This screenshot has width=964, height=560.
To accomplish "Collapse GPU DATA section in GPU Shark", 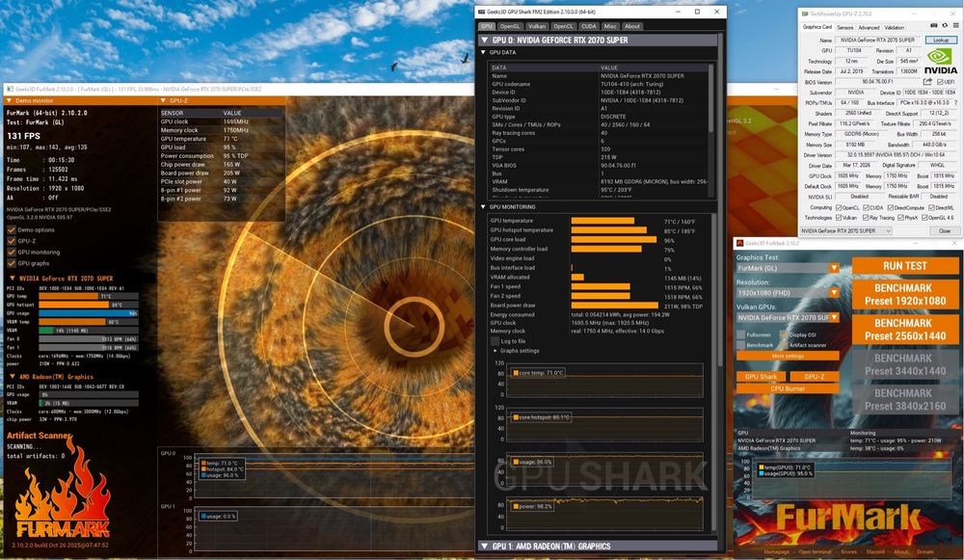I will [483, 53].
